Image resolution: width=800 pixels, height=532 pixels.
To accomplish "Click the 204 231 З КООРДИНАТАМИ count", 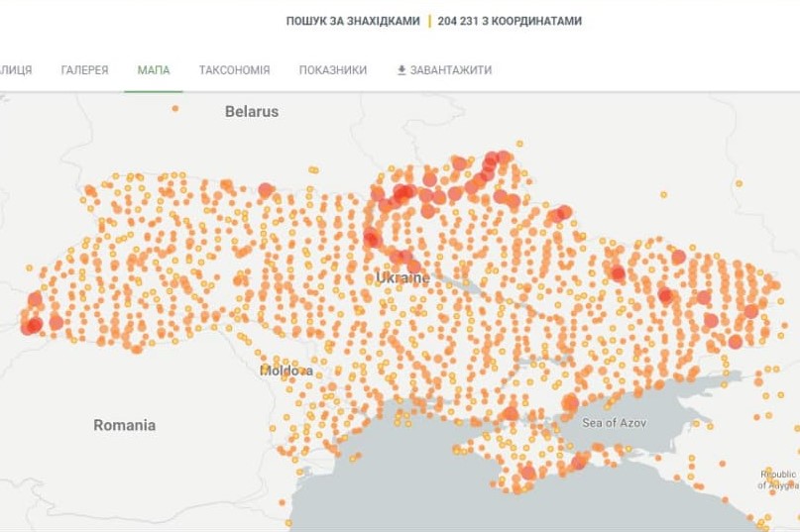I will click(510, 21).
